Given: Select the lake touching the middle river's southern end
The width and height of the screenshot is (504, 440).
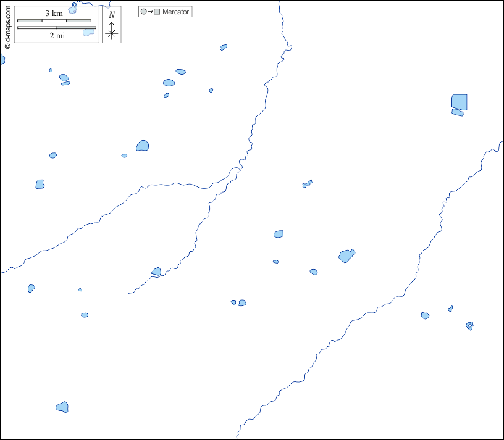Looking at the screenshot, I should 156,272.
